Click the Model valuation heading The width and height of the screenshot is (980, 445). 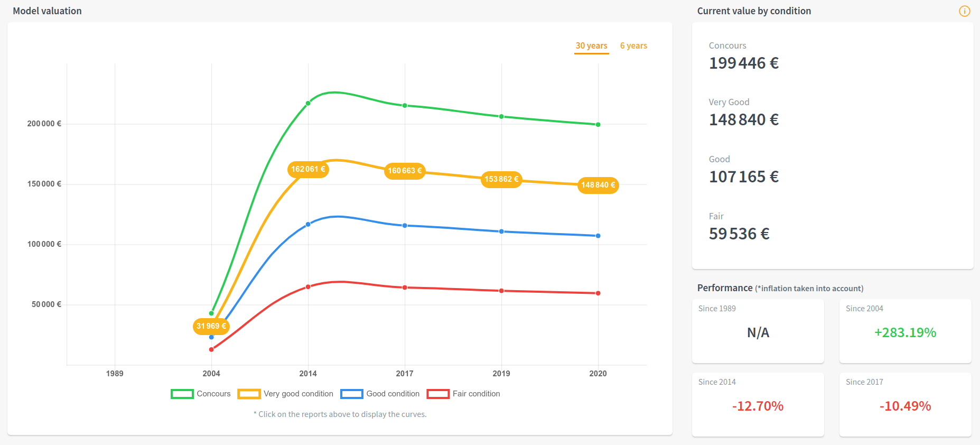coord(47,11)
